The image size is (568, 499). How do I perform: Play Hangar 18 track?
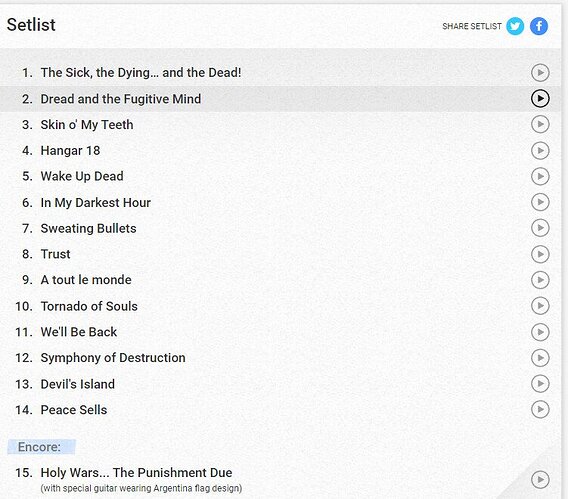tap(540, 150)
